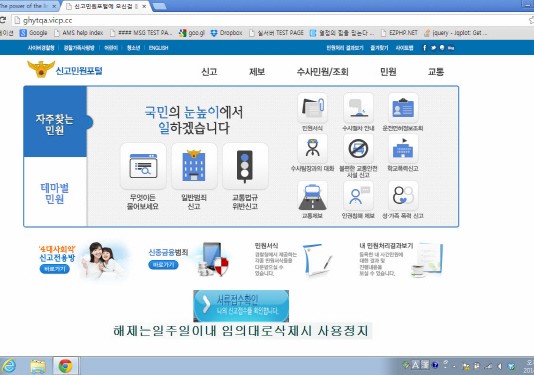Open the 운전면허정보조회 ID card icon
534x375 pixels.
(x=403, y=108)
